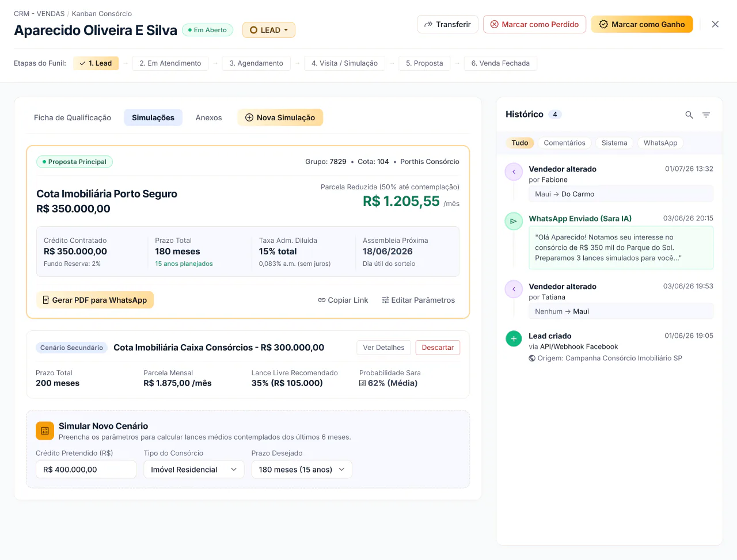Click the Vendedor alterado icon for Tatiana
Image resolution: width=737 pixels, height=560 pixels.
point(514,289)
